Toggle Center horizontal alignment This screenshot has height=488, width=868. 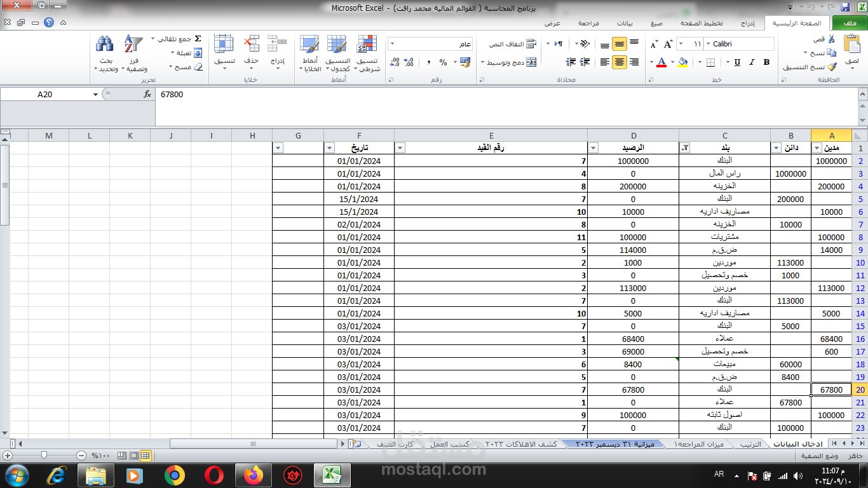[x=620, y=62]
